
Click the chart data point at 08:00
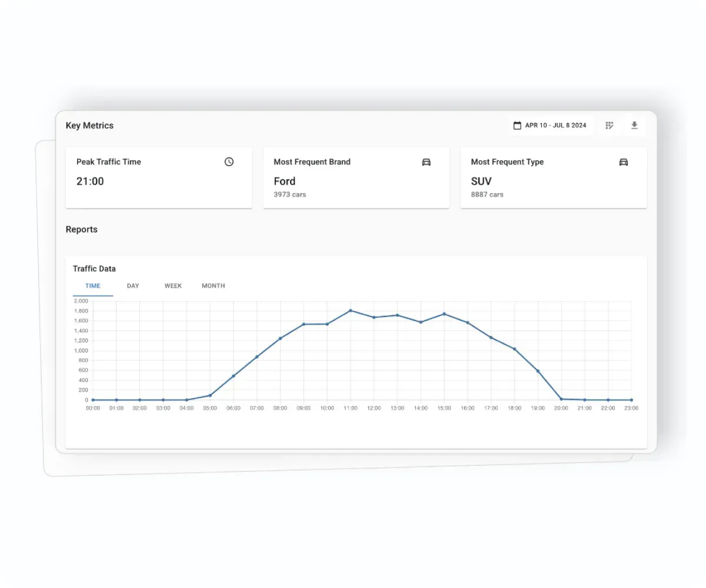pyautogui.click(x=280, y=338)
